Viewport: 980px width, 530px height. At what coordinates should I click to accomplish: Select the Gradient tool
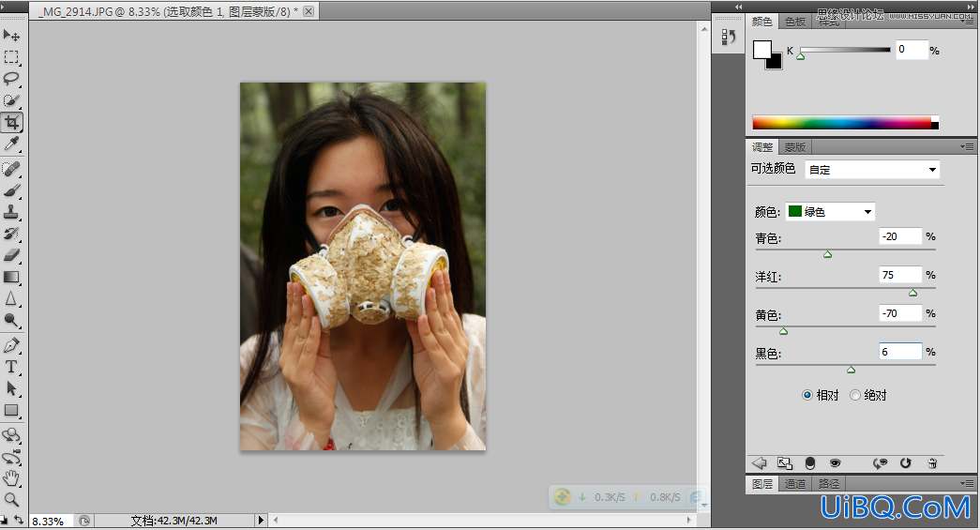tap(11, 277)
